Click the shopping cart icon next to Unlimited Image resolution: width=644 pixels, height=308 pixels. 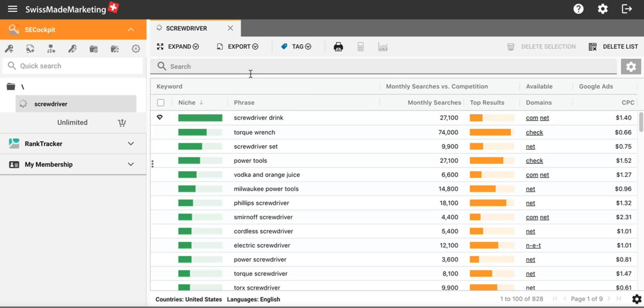click(x=122, y=123)
